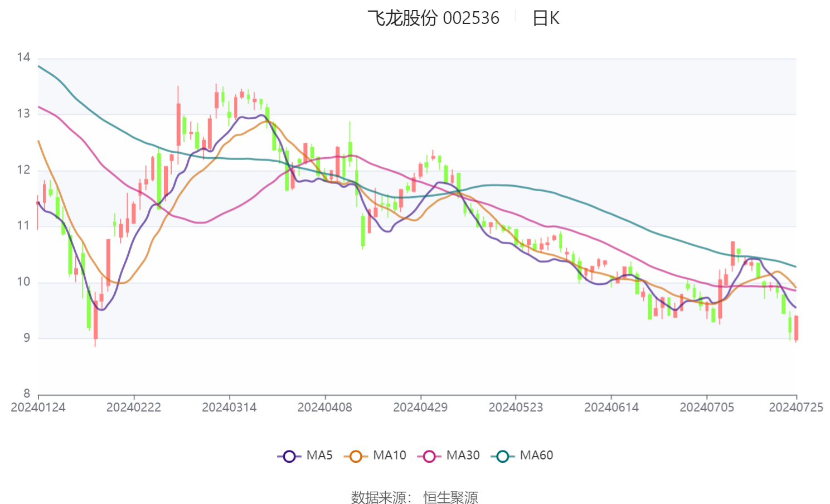Click the x-axis date label 20240725
Image resolution: width=830 pixels, height=504 pixels.
796,408
